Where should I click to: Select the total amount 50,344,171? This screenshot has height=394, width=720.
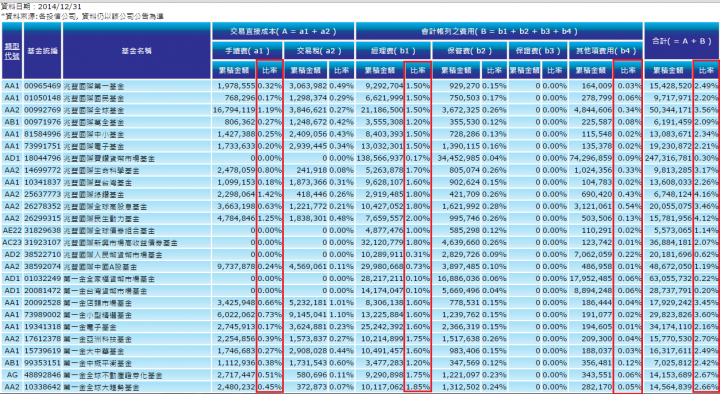point(671,110)
